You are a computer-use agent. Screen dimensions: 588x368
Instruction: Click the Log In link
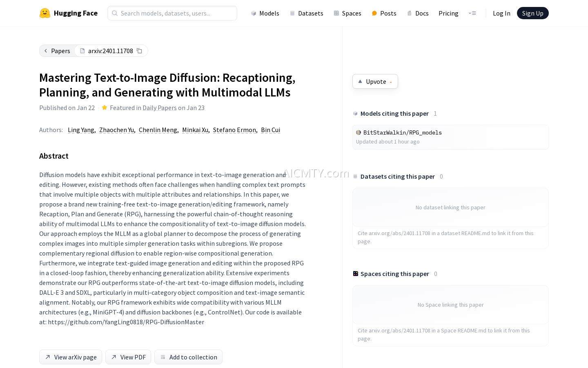pos(501,13)
